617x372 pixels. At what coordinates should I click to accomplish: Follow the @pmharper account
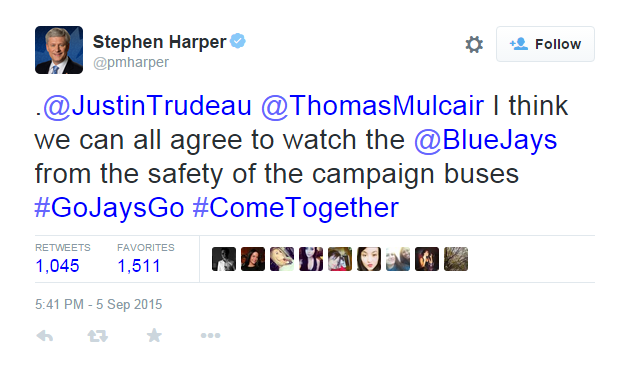tap(545, 44)
